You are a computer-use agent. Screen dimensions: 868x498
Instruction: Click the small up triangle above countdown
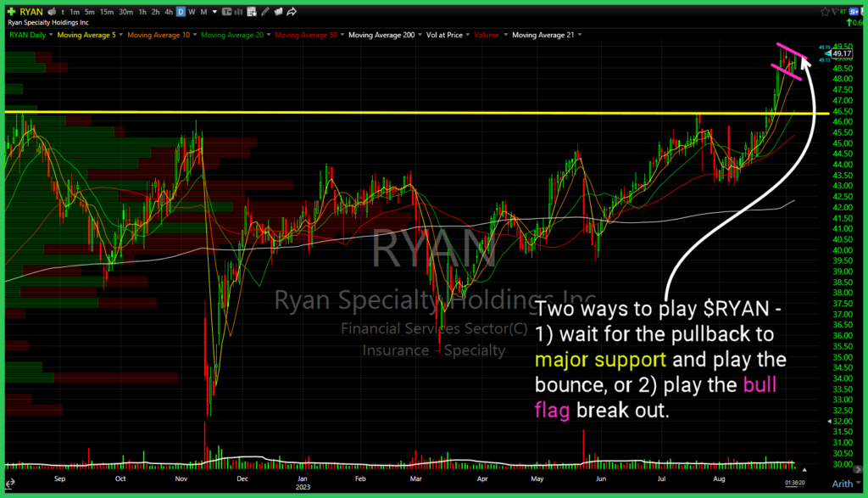click(804, 470)
